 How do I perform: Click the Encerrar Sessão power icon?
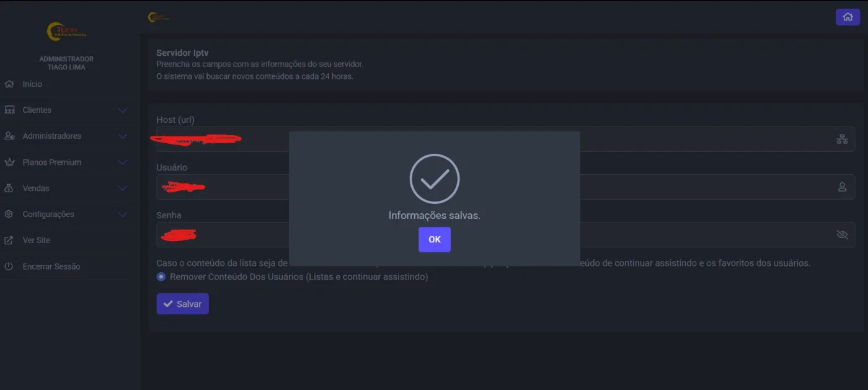9,266
